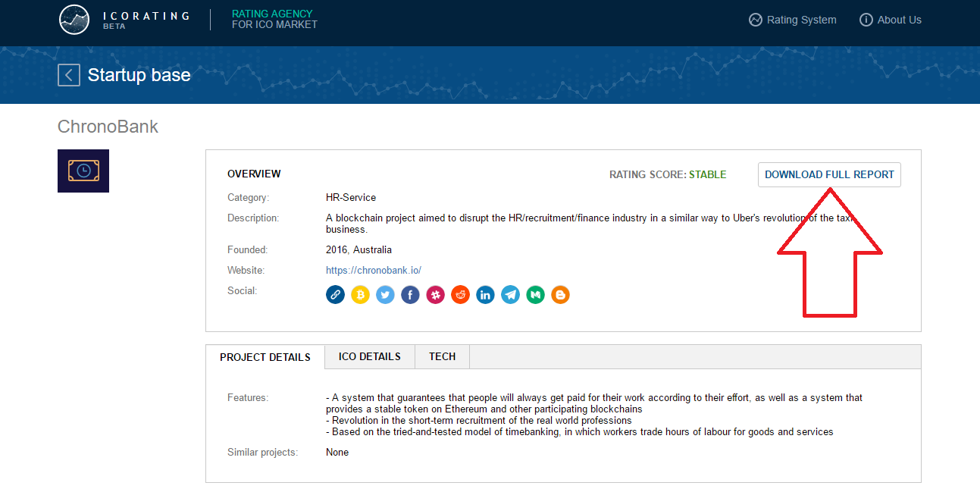Open the Twitter social icon
Image resolution: width=980 pixels, height=489 pixels.
click(386, 294)
